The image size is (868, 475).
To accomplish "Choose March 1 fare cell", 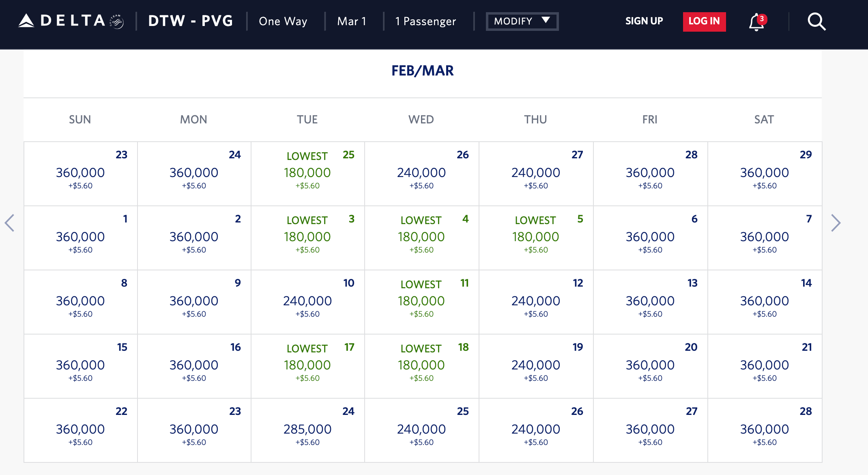I will tap(80, 237).
